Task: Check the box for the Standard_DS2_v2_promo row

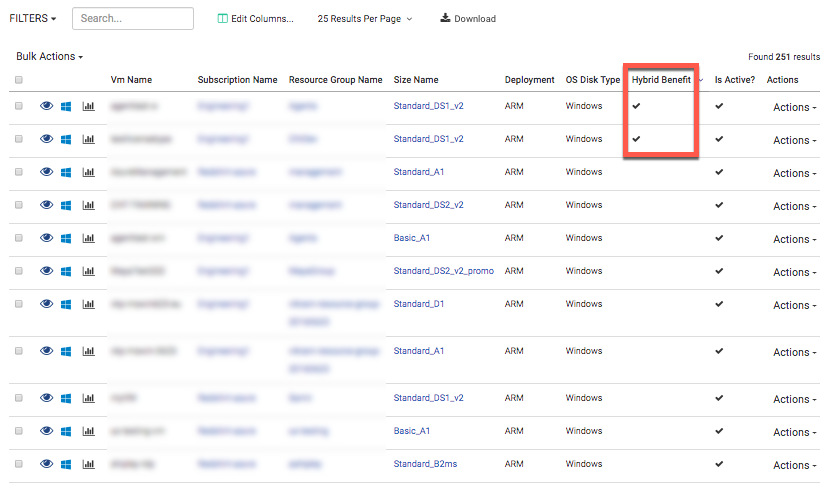Action: point(19,271)
